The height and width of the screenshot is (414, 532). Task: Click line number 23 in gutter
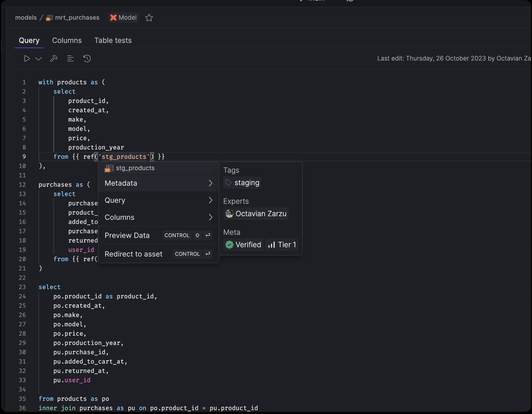tap(22, 287)
